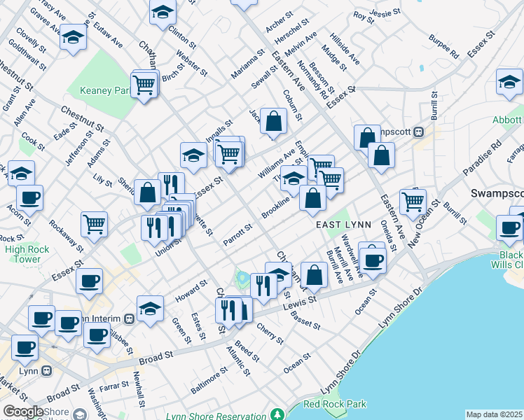Open the coffee marker left of Lynn station

pos(25,346)
